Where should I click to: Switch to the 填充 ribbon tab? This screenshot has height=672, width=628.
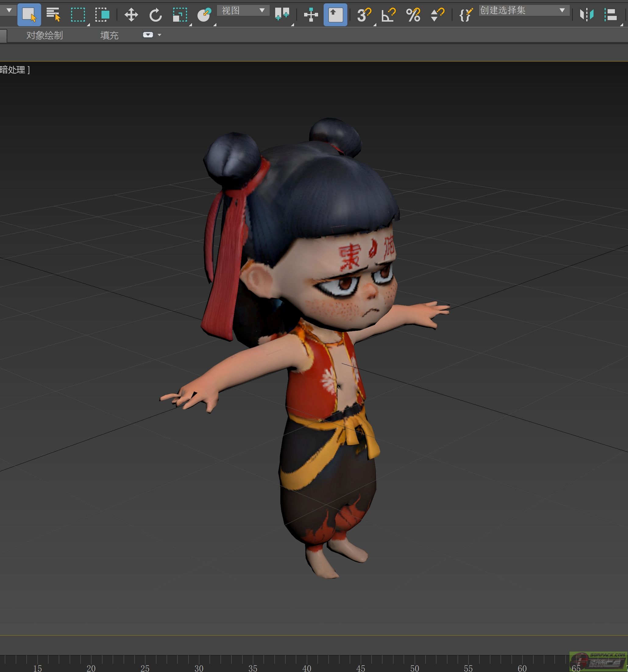coord(109,35)
